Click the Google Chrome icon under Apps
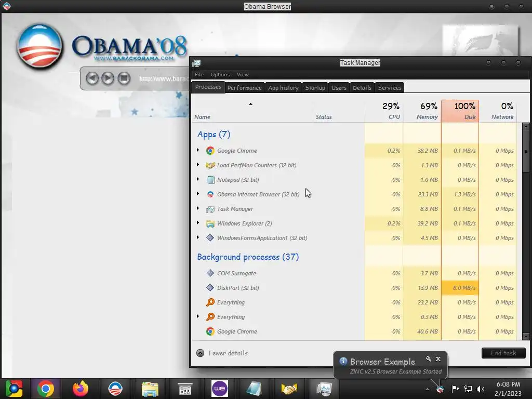The height and width of the screenshot is (399, 532). pyautogui.click(x=210, y=151)
